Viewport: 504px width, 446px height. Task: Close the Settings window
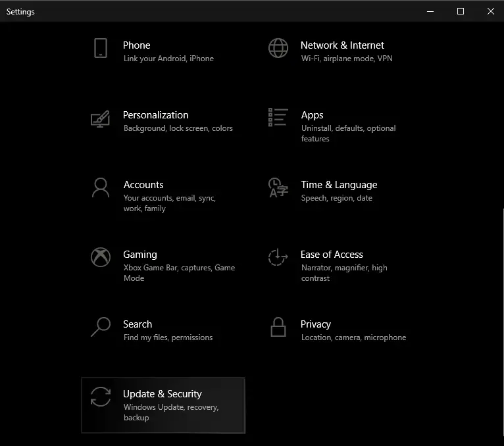[490, 11]
